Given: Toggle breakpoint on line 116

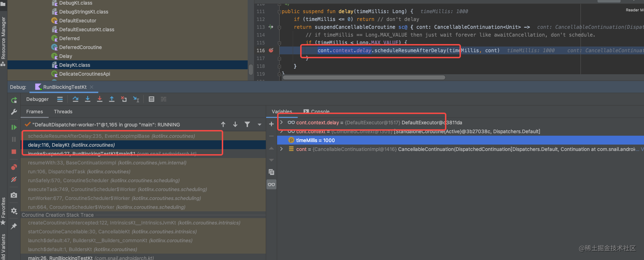Looking at the screenshot, I should click(x=271, y=50).
